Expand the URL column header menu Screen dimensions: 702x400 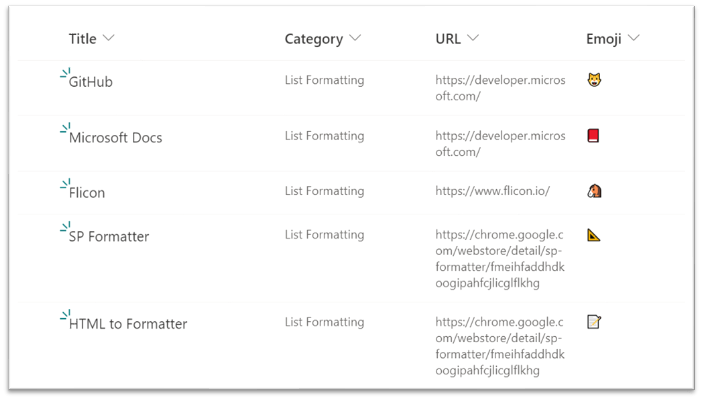click(473, 38)
